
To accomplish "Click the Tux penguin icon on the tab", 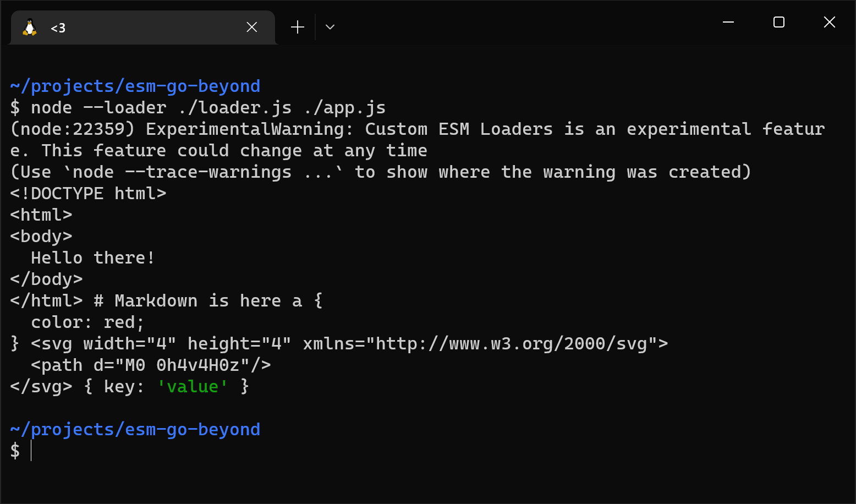I will (29, 26).
